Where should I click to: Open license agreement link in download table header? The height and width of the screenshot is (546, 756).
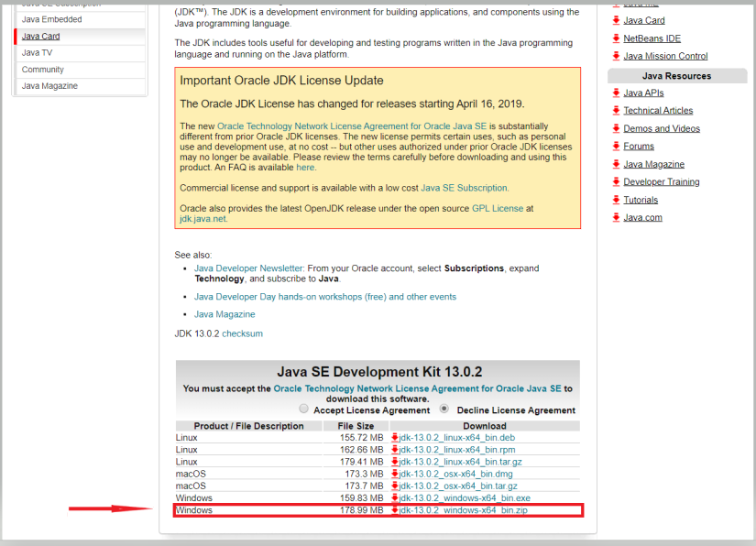tap(418, 388)
